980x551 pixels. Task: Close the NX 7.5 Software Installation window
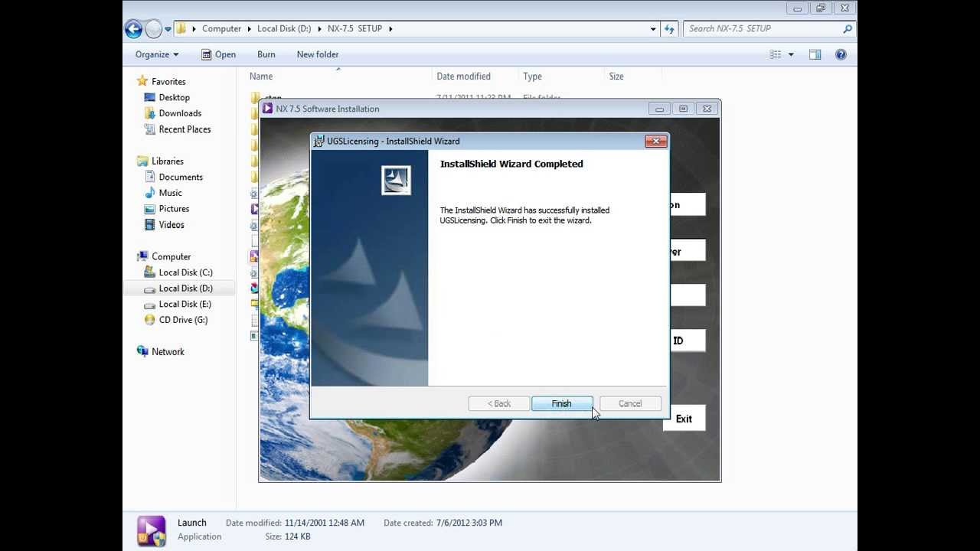coord(707,109)
